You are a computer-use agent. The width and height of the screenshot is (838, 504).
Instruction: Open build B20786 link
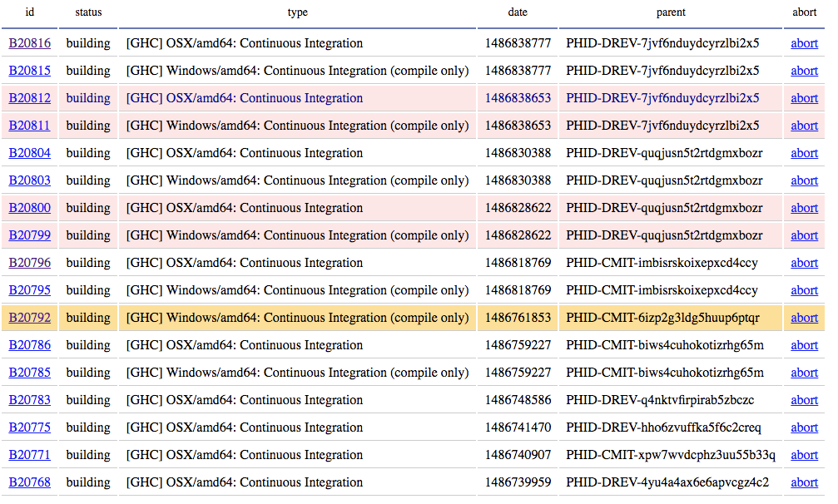pos(29,345)
